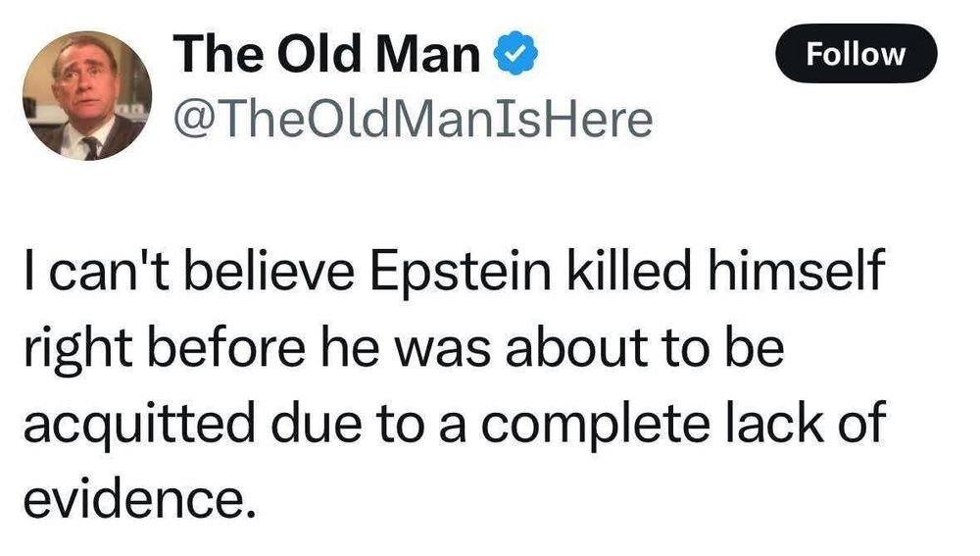
Task: Click the man's tie in the avatar
Action: [x=90, y=147]
